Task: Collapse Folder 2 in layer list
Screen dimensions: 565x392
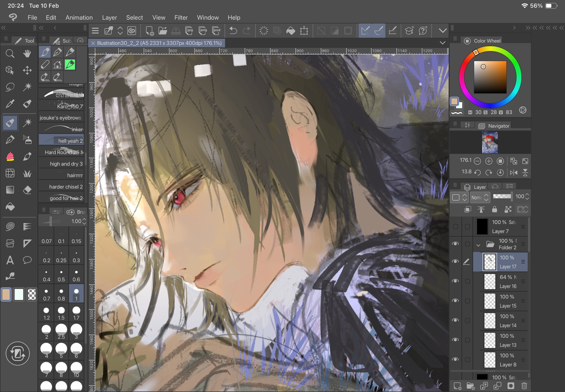Action: [478, 245]
